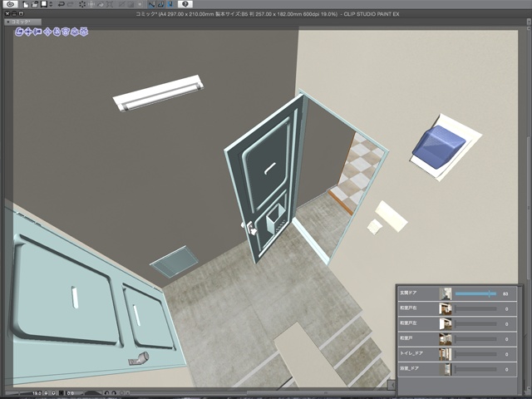Image resolution: width=532 pixels, height=399 pixels.
Task: Save the document with Save icon
Action: (x=44, y=4)
